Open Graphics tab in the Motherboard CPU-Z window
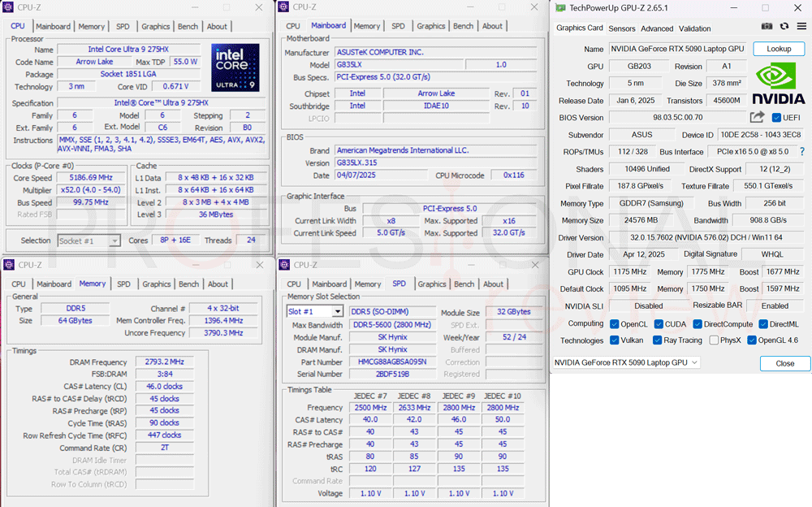812x507 pixels. tap(431, 26)
